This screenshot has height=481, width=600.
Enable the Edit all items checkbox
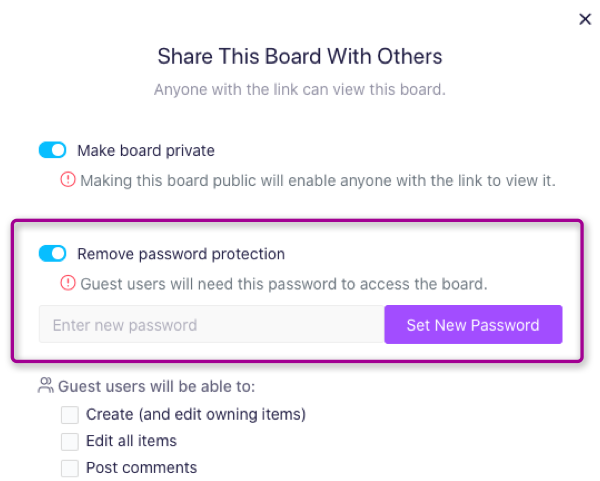coord(70,442)
